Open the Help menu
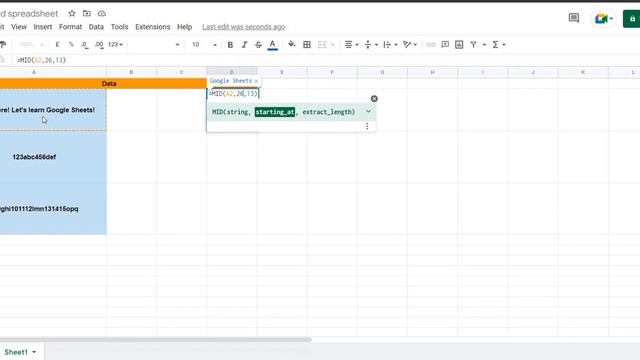The image size is (640, 360). pyautogui.click(x=184, y=27)
